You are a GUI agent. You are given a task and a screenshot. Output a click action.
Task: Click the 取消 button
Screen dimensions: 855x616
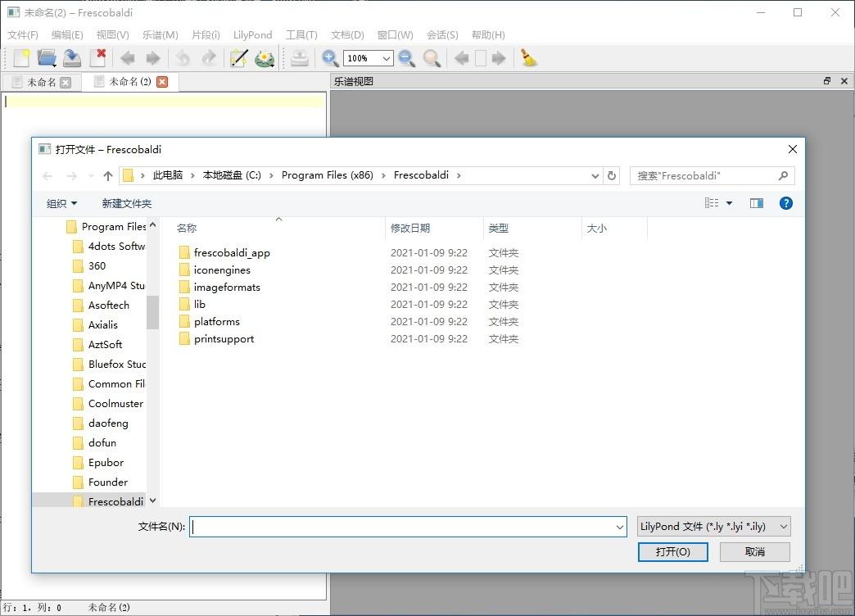pos(754,551)
